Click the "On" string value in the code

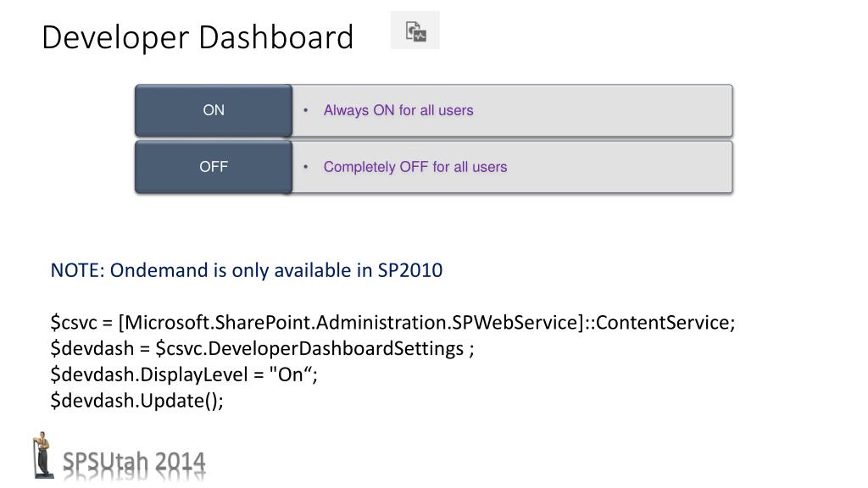290,374
